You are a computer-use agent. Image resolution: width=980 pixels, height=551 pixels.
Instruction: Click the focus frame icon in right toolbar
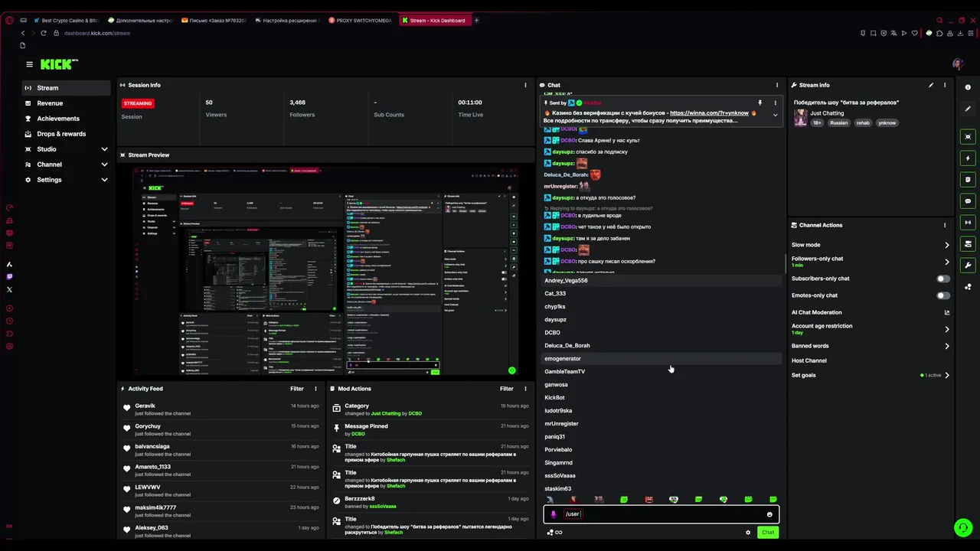[x=968, y=137]
